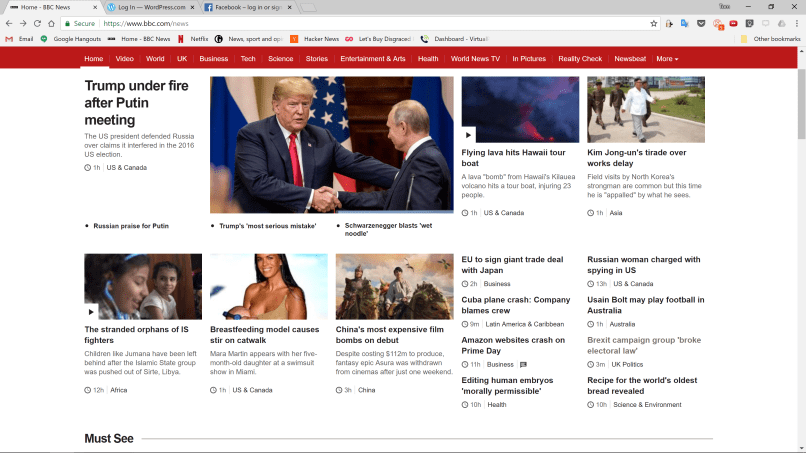806x453 pixels.
Task: Open the World News TV section
Action: pos(475,59)
